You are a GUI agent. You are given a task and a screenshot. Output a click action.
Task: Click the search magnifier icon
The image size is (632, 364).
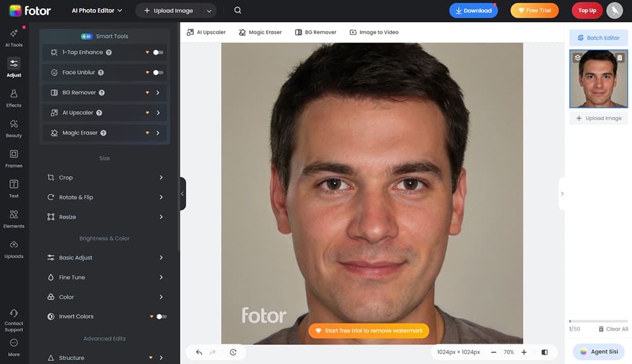tap(237, 10)
